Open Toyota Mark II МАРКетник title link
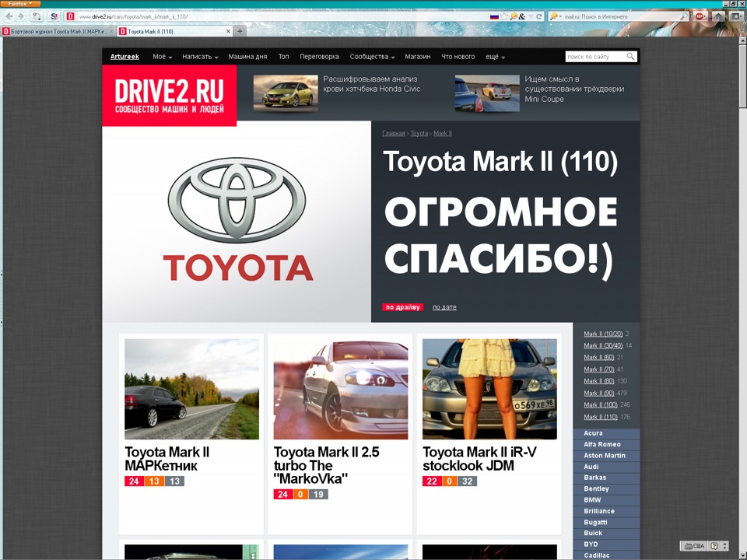This screenshot has height=560, width=747. (x=167, y=459)
